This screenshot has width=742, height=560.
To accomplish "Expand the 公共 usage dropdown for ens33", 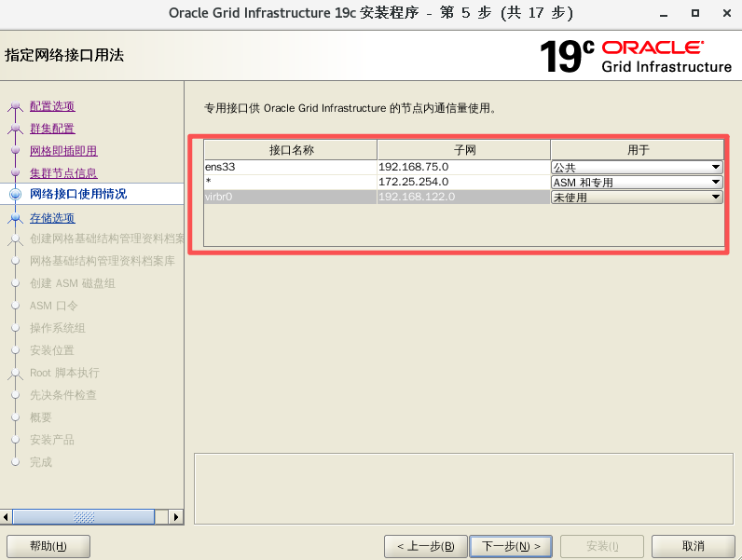I will pyautogui.click(x=637, y=167).
